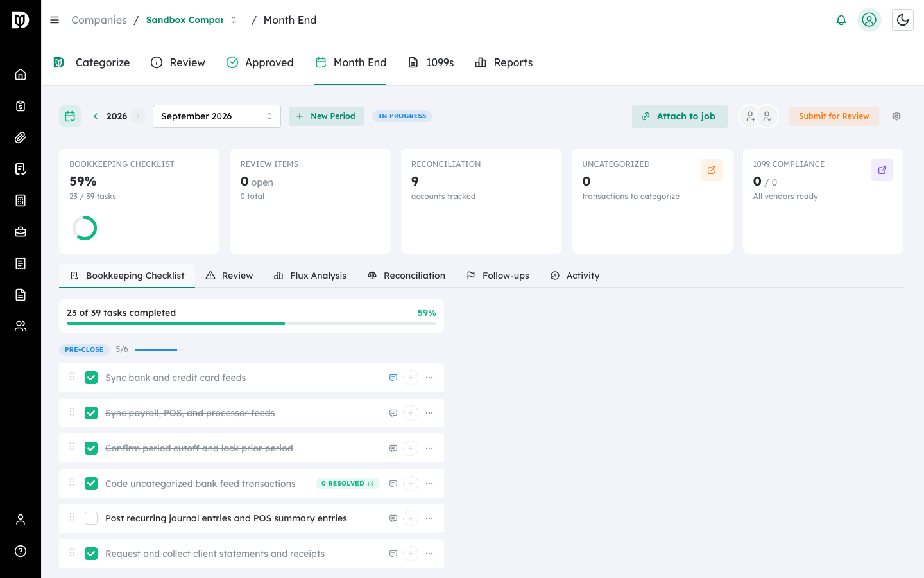Uncheck Code uncategorized bank feed transactions
924x578 pixels.
[x=91, y=484]
